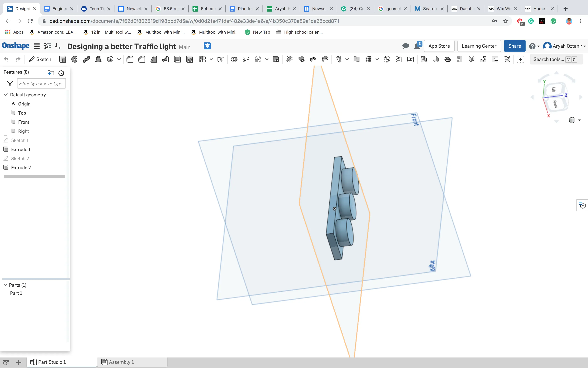This screenshot has height=368, width=588.
Task: Open the appearance panel icon on right edge
Action: coord(582,205)
